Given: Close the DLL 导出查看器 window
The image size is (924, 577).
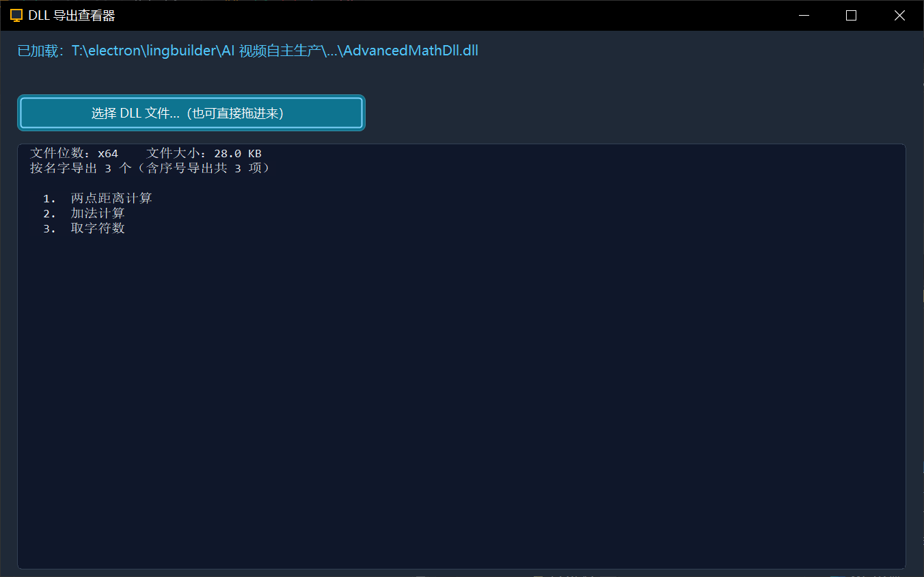Looking at the screenshot, I should 899,15.
